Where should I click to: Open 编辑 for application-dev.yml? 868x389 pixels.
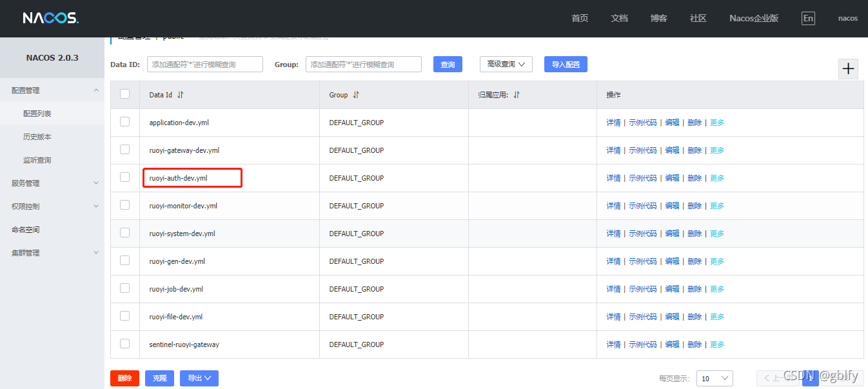click(x=672, y=123)
